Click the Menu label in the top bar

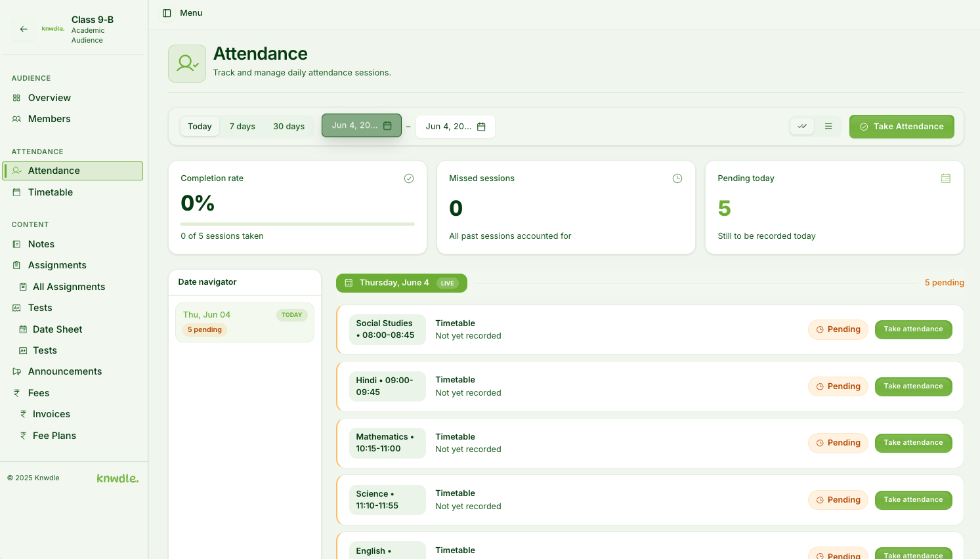(x=191, y=13)
